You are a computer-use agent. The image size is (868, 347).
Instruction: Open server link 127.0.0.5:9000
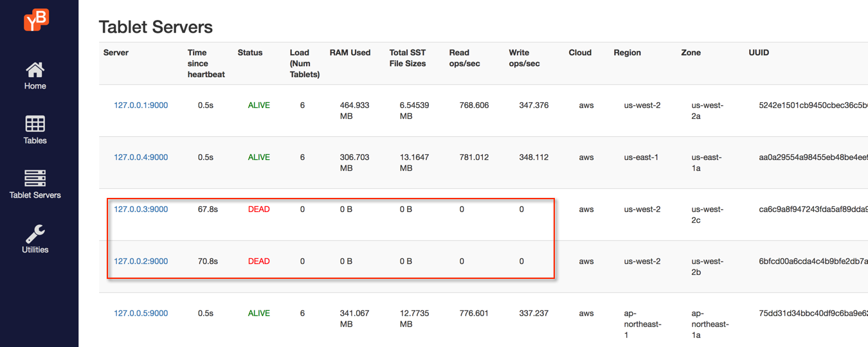click(141, 314)
